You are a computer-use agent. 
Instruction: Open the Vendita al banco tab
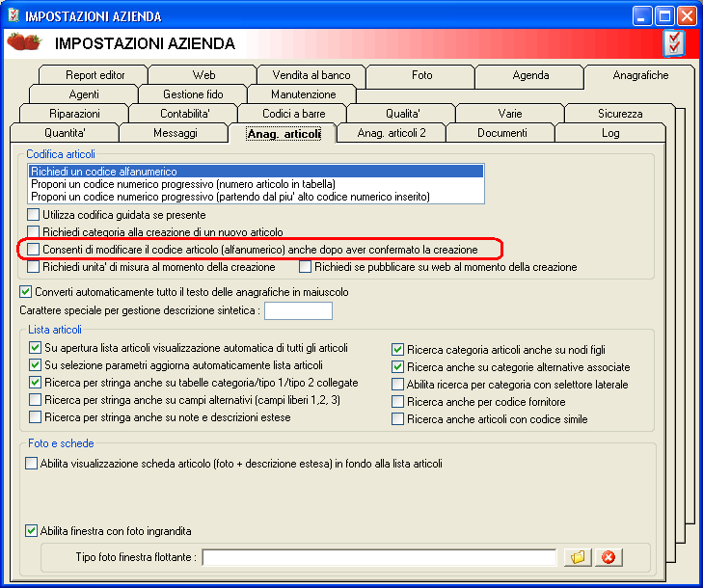[x=311, y=75]
